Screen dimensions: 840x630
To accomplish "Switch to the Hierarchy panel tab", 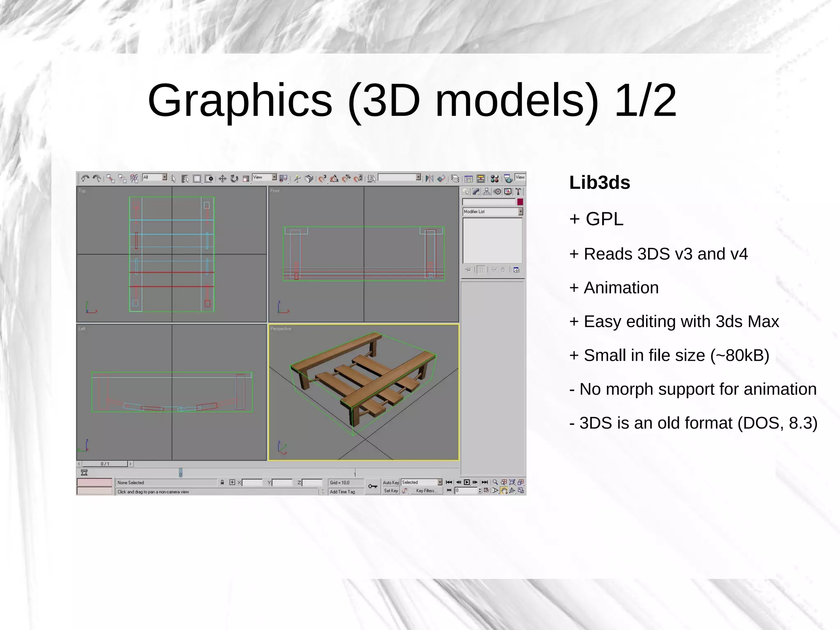I will pyautogui.click(x=486, y=192).
